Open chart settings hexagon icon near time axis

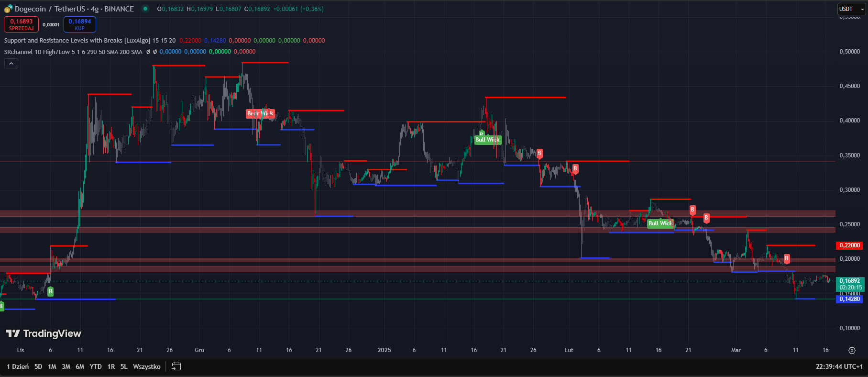click(x=852, y=350)
